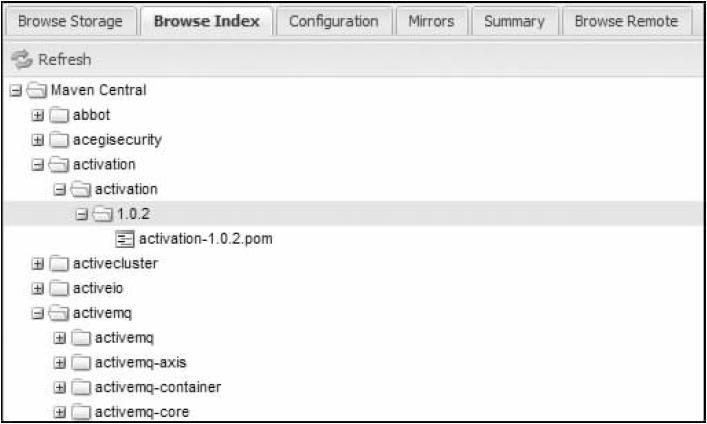Viewport: 707px width, 424px height.
Task: Select the activemq-core tree item
Action: 141,411
